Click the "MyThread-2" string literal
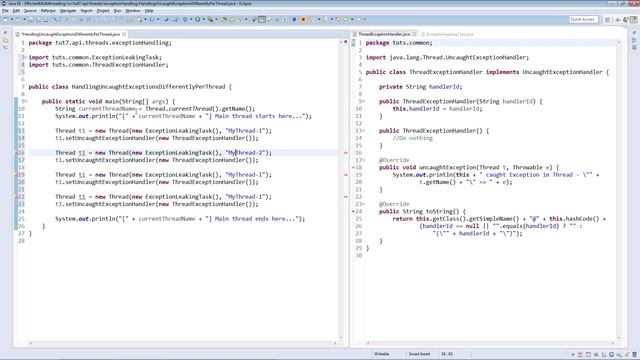The width and height of the screenshot is (640, 360). [x=245, y=153]
